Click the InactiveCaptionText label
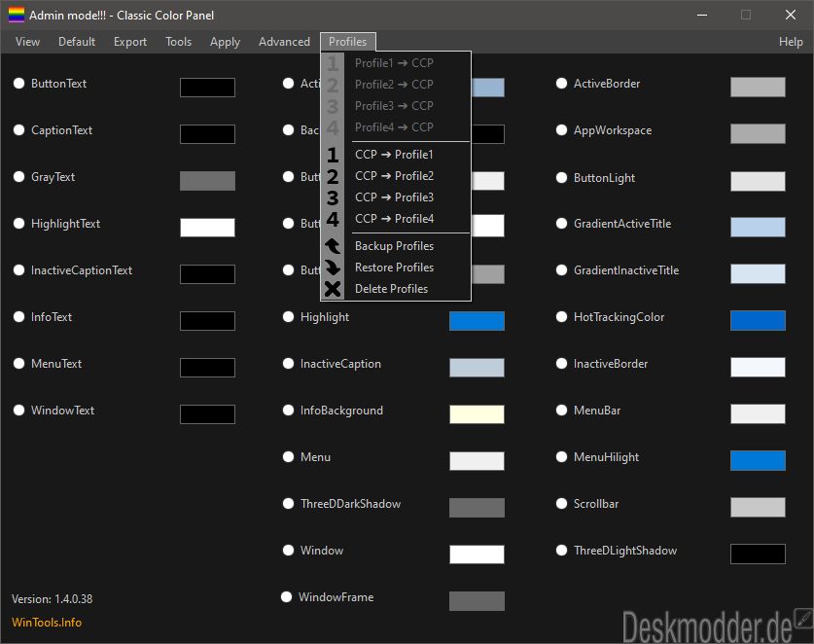 click(x=82, y=270)
